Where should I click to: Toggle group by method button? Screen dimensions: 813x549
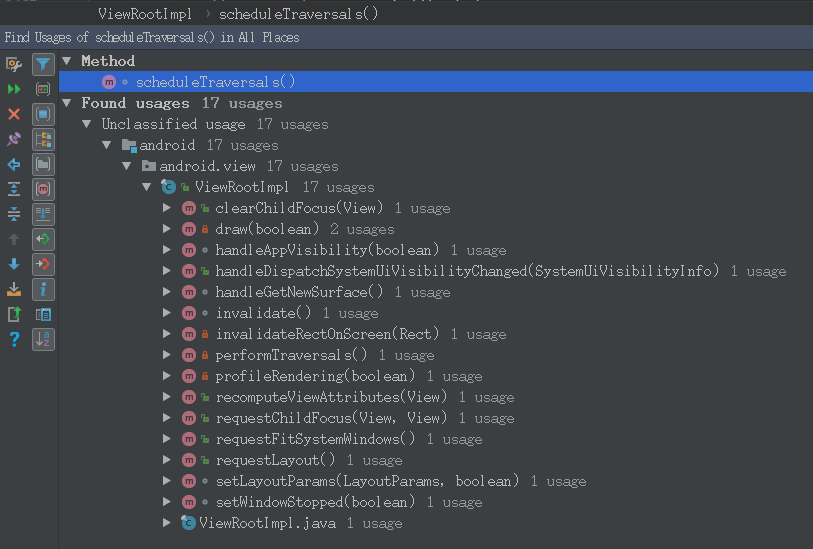click(43, 189)
